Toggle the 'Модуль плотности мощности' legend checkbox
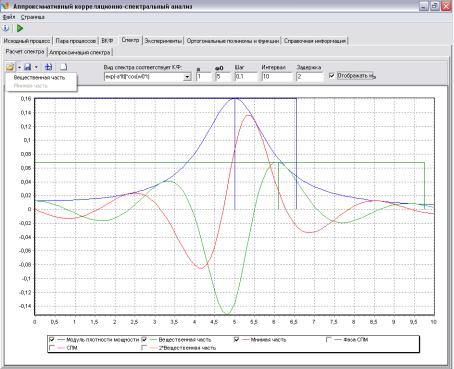The image size is (454, 369). click(x=52, y=340)
